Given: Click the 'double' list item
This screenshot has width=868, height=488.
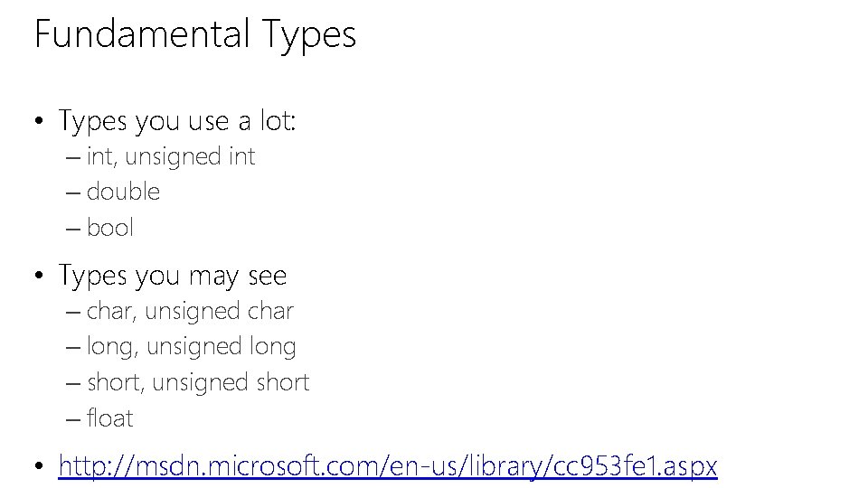Looking at the screenshot, I should (124, 192).
